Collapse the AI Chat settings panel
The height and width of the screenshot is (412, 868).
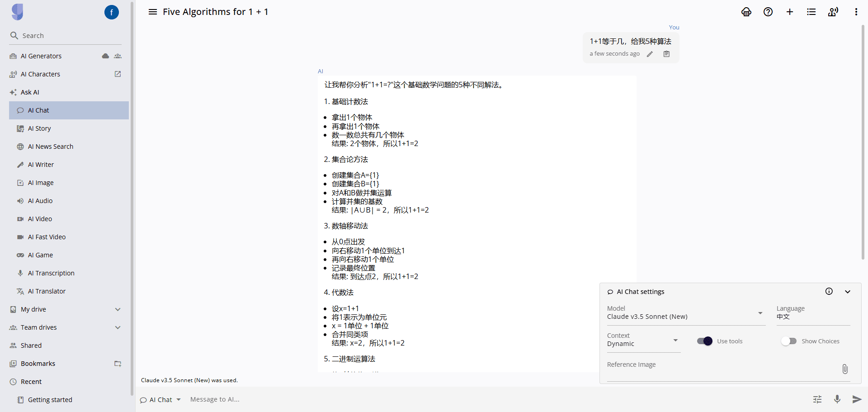point(848,292)
